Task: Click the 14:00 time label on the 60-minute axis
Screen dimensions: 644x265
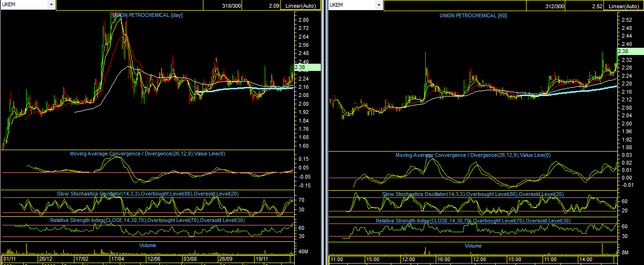Action: point(586,260)
